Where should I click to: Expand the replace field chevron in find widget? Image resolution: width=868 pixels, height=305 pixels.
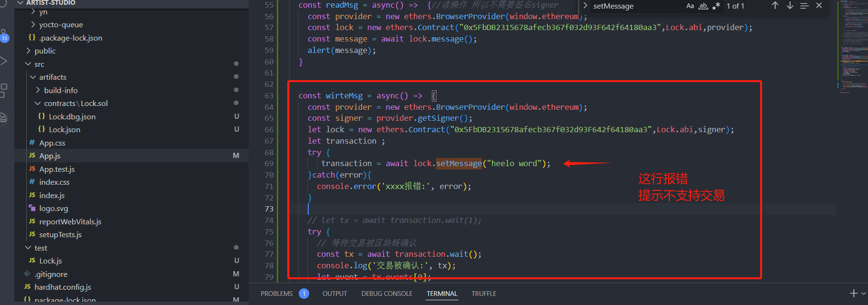pyautogui.click(x=585, y=6)
